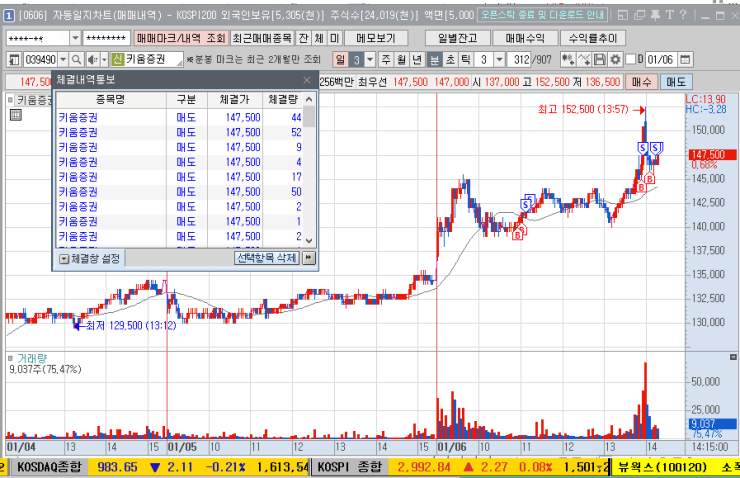
Task: Select the 미 tab
Action: click(x=335, y=38)
